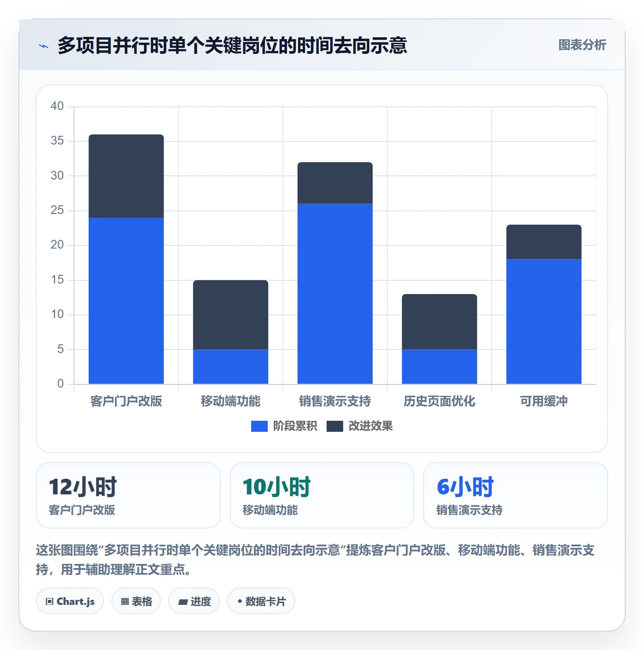Click the 销售演示支持 x-axis label
The width and height of the screenshot is (644, 650).
[335, 401]
